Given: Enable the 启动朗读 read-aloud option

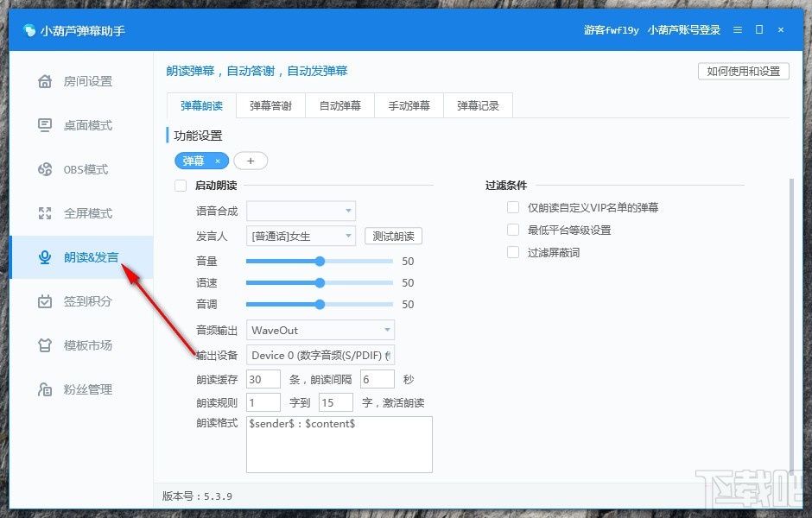Looking at the screenshot, I should point(181,186).
